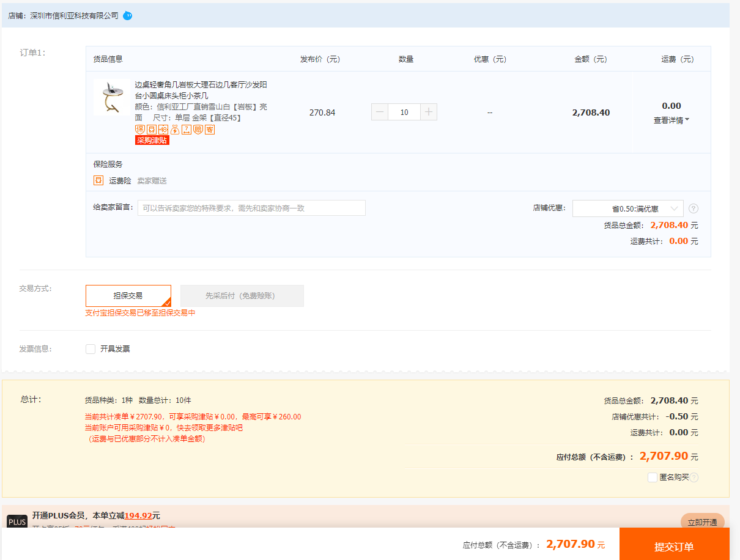Expand 查看详情 shipping fee details
The image size is (740, 560).
coord(671,120)
